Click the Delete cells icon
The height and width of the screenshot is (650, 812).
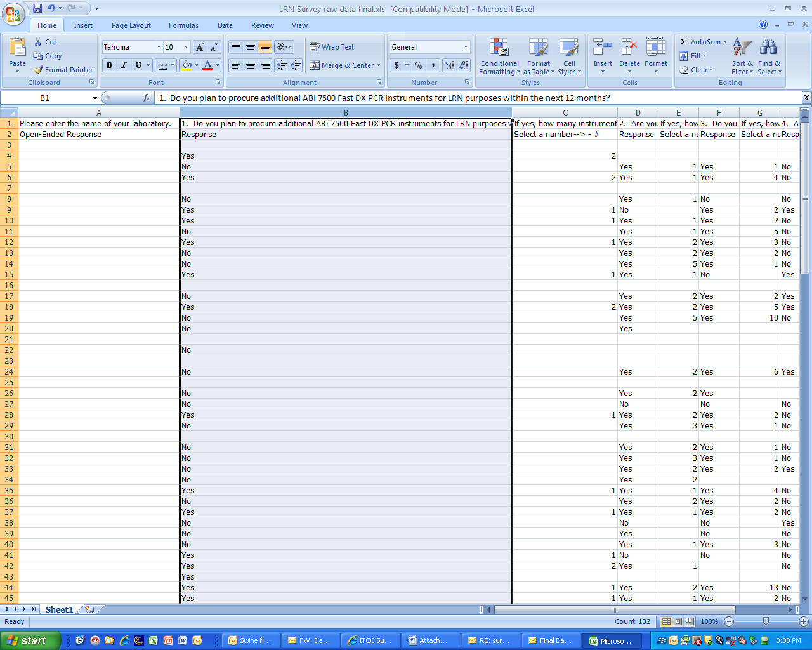pyautogui.click(x=629, y=48)
